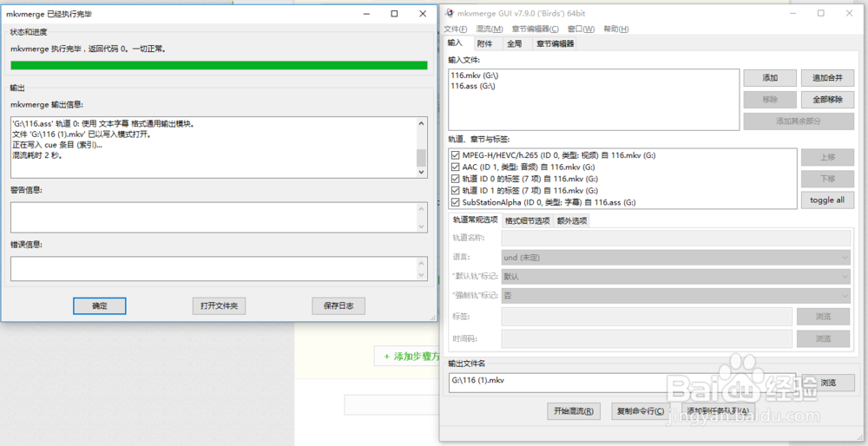Switch to the 输入 tab

[455, 43]
